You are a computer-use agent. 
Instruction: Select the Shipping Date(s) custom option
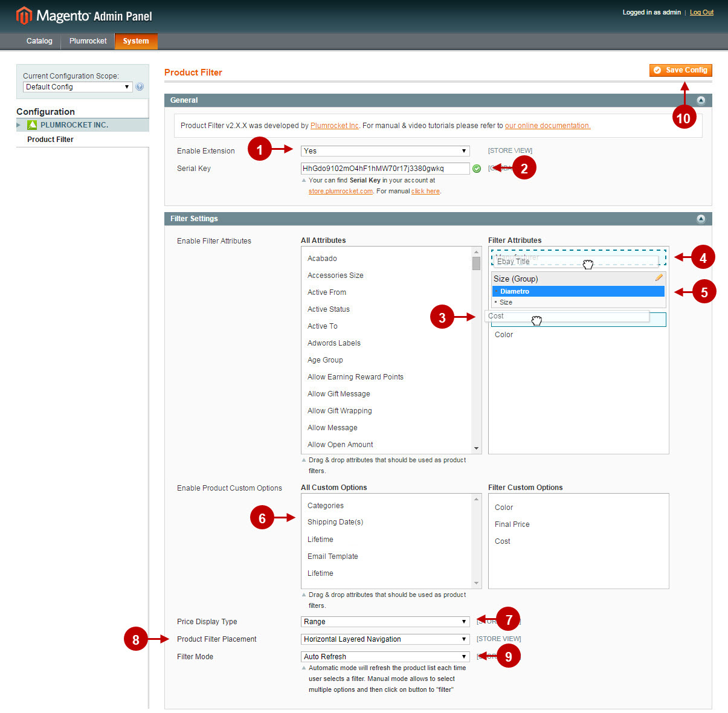[x=335, y=522]
